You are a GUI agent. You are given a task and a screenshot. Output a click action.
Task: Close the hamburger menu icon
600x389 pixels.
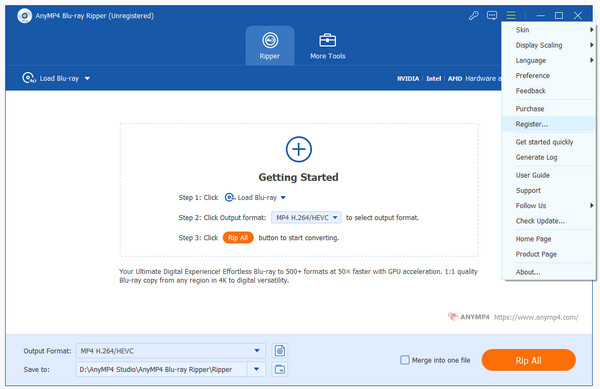(511, 16)
